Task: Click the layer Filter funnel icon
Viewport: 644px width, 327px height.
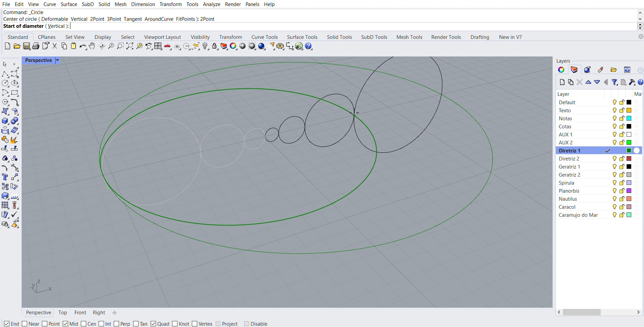Action: coord(614,82)
